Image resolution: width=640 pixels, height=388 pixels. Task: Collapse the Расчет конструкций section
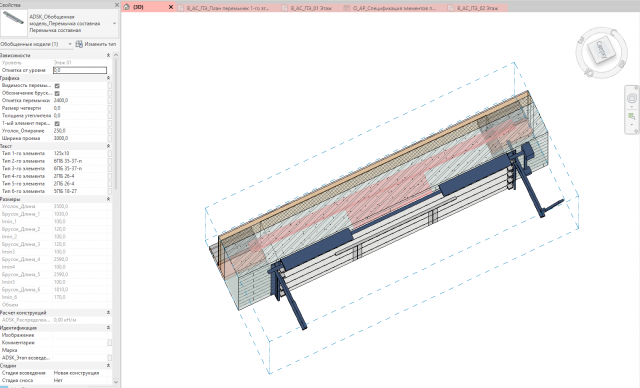coord(108,313)
